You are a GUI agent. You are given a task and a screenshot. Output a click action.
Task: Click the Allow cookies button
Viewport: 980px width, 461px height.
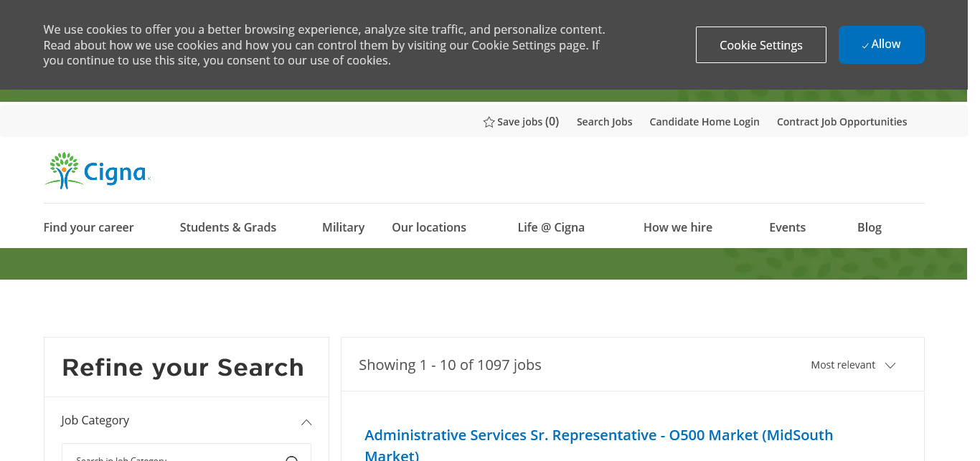(881, 44)
